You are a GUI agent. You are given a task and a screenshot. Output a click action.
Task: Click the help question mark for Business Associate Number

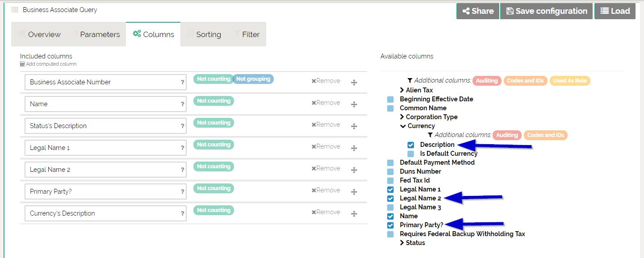pyautogui.click(x=182, y=83)
